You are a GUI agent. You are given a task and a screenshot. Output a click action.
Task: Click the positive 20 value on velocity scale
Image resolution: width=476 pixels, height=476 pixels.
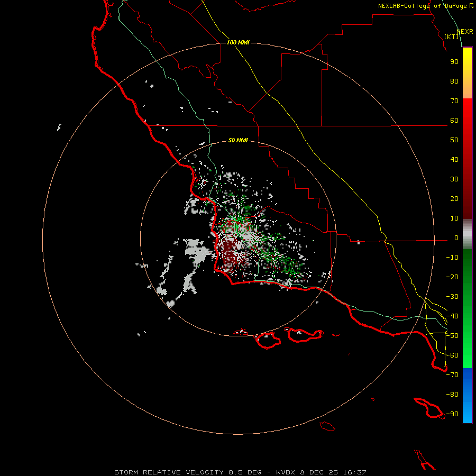click(x=454, y=198)
